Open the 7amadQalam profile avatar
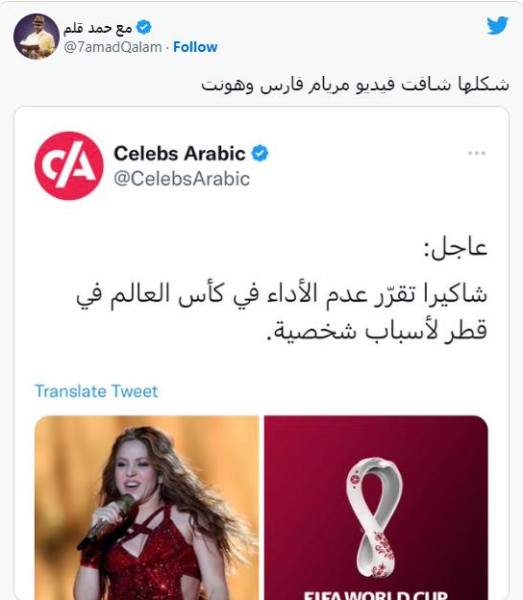The height and width of the screenshot is (600, 523). point(36,36)
